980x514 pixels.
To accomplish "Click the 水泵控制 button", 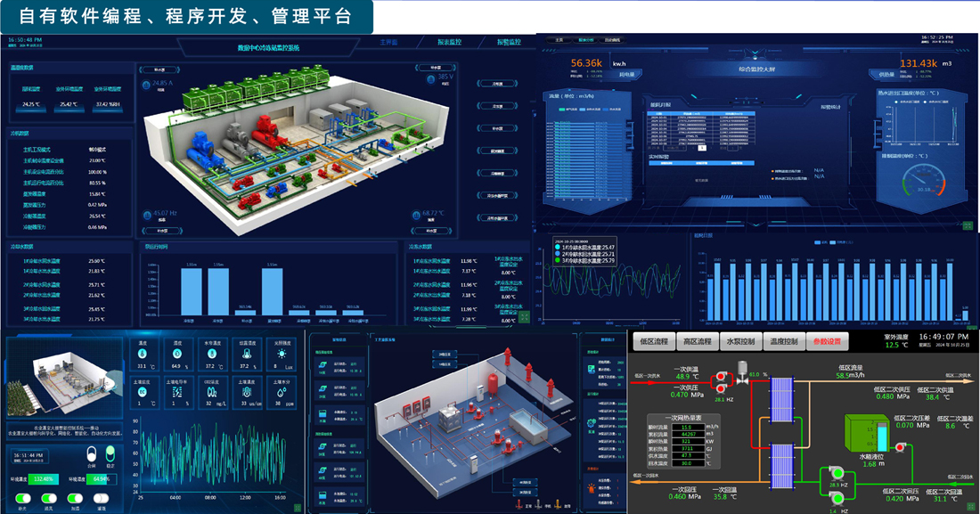I will tap(740, 341).
